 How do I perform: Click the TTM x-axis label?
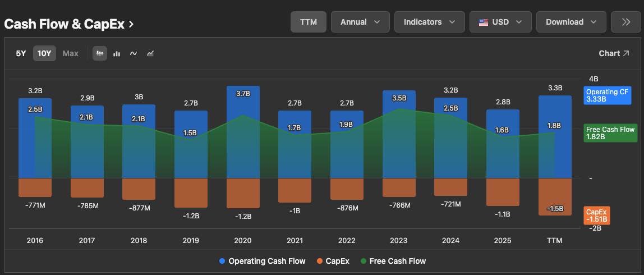click(x=555, y=240)
